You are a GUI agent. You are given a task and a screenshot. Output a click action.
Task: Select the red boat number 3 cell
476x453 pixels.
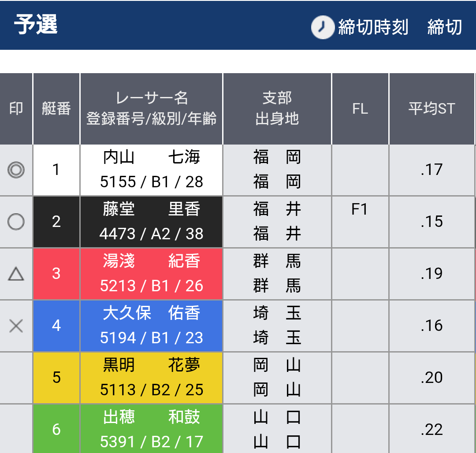pos(56,274)
